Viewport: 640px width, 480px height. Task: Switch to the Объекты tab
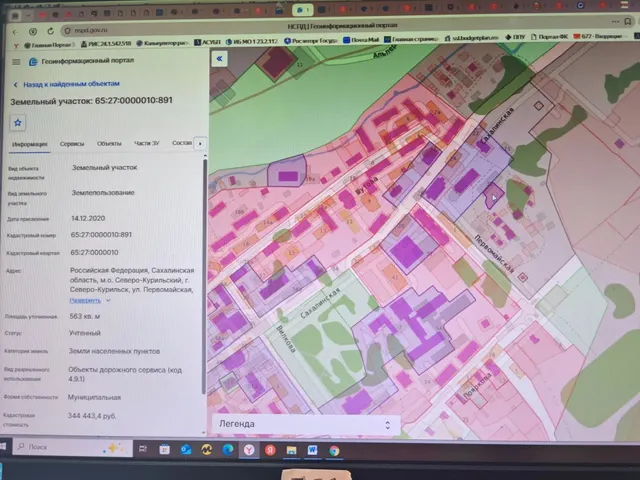click(x=109, y=144)
